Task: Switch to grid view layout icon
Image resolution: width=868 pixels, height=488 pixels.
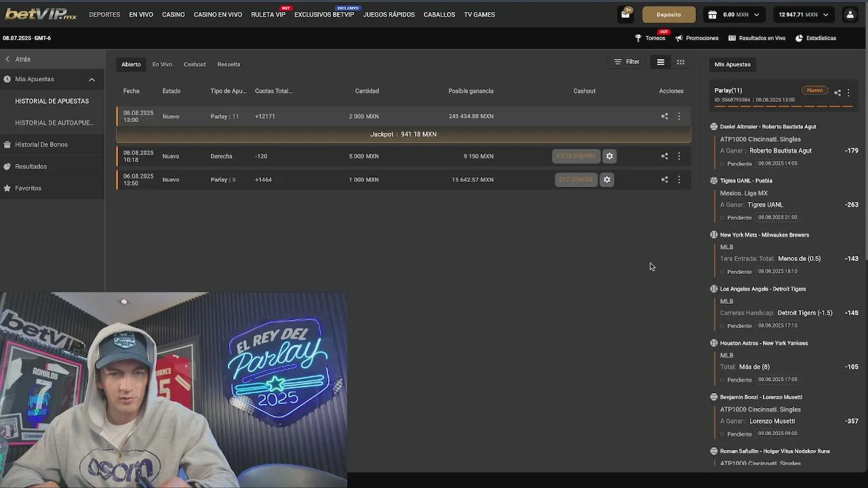Action: click(x=680, y=62)
